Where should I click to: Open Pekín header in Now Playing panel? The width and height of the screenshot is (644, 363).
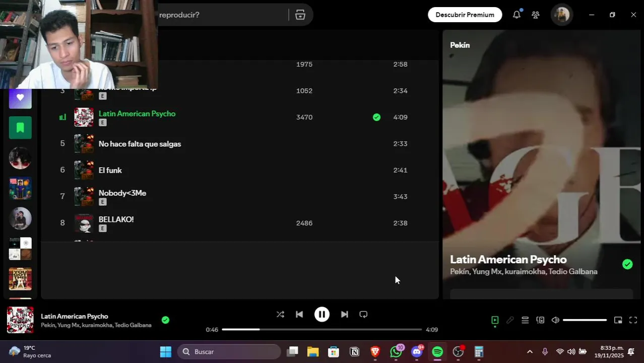coord(460,45)
